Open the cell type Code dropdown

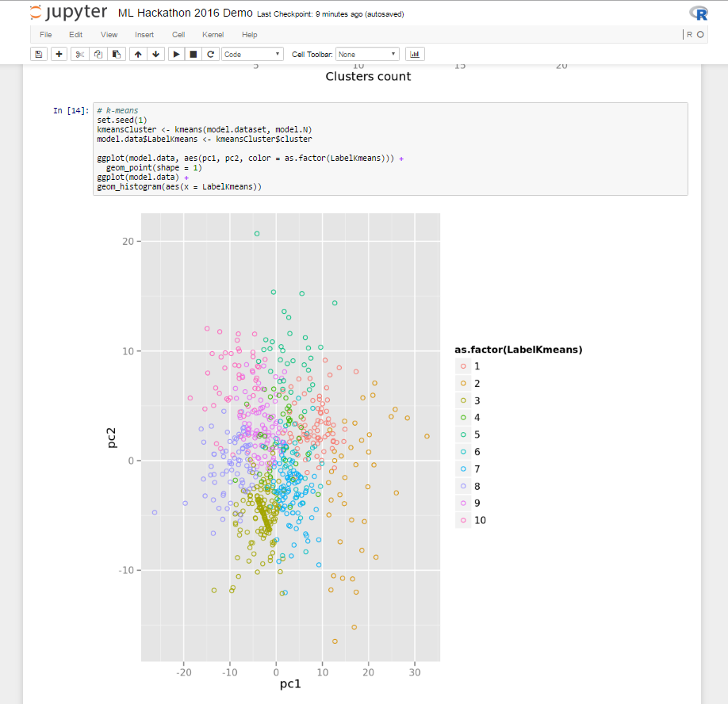252,54
